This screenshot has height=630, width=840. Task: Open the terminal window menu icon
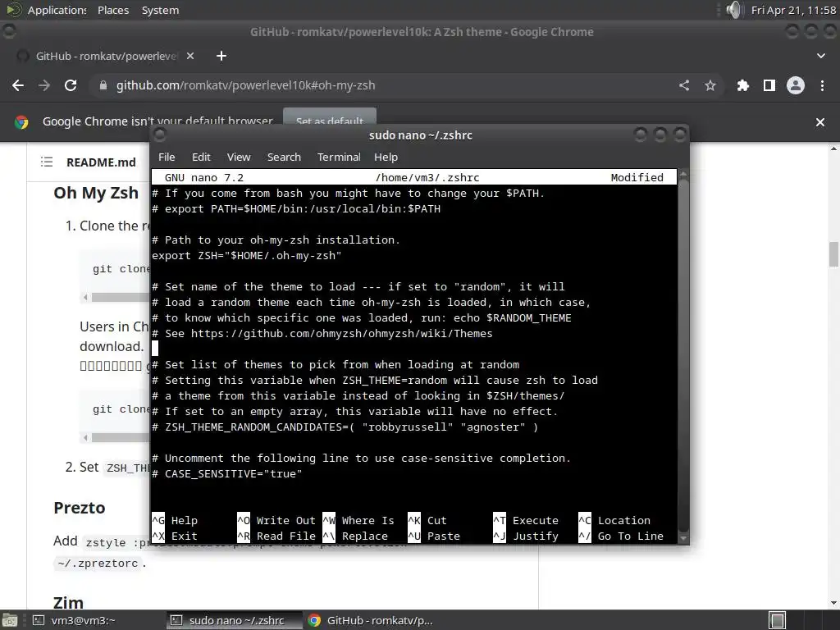pyautogui.click(x=160, y=135)
